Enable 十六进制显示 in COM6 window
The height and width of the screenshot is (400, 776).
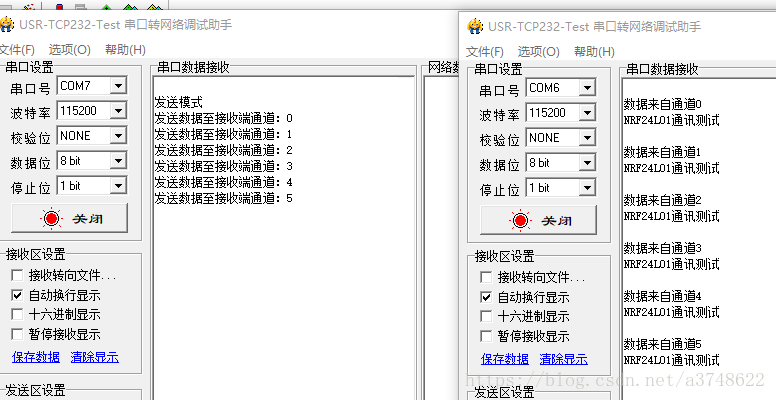pyautogui.click(x=486, y=316)
